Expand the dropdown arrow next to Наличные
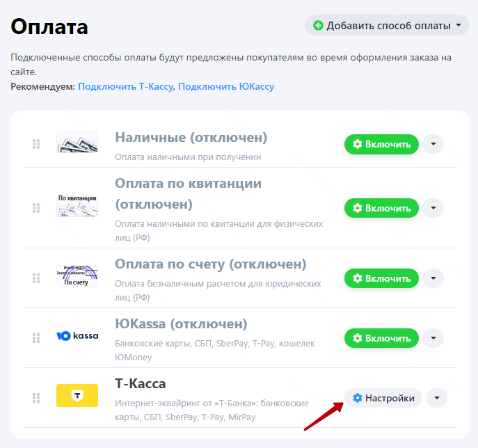The width and height of the screenshot is (478, 448). 433,144
